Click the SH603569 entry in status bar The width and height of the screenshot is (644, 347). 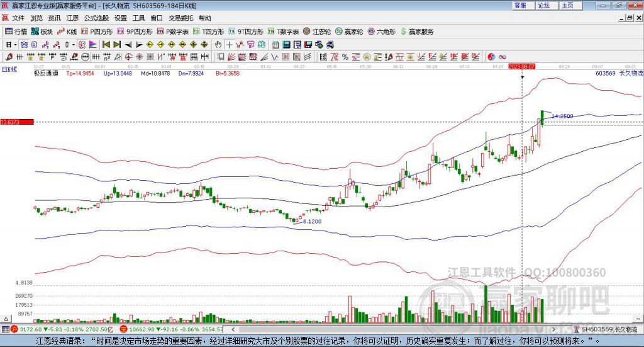(609, 329)
